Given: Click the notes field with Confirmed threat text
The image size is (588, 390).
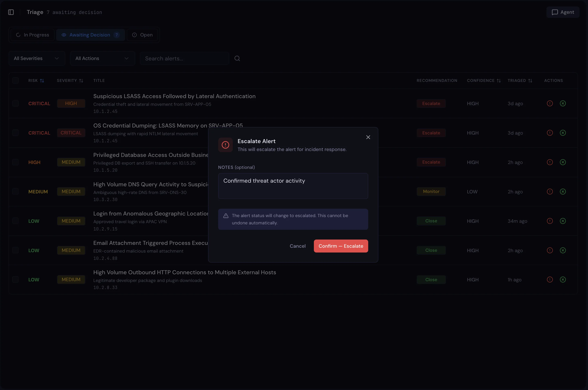Looking at the screenshot, I should coord(293,186).
